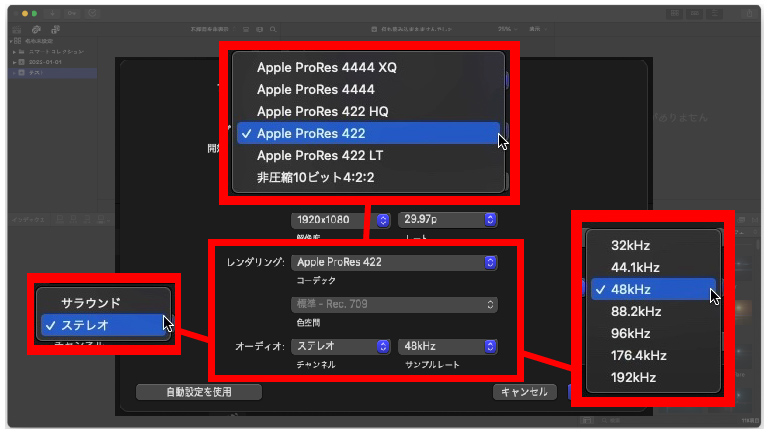Choose Apple ProRes 4444 XQ
The image size is (768, 432).
tap(368, 68)
